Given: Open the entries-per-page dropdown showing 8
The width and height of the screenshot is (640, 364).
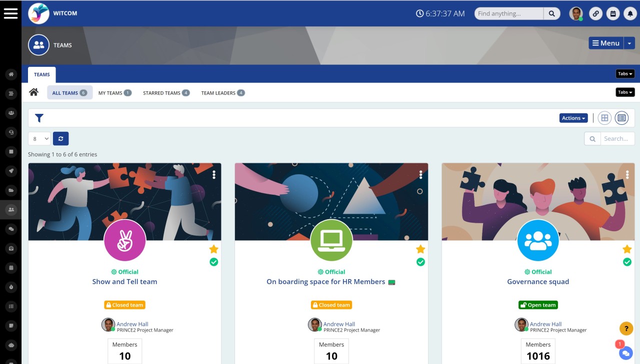Looking at the screenshot, I should tap(39, 138).
